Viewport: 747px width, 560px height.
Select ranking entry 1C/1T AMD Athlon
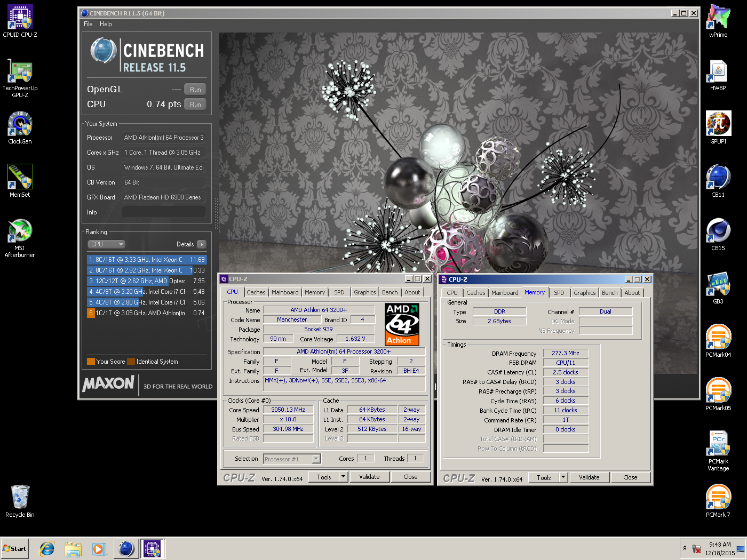(x=147, y=313)
